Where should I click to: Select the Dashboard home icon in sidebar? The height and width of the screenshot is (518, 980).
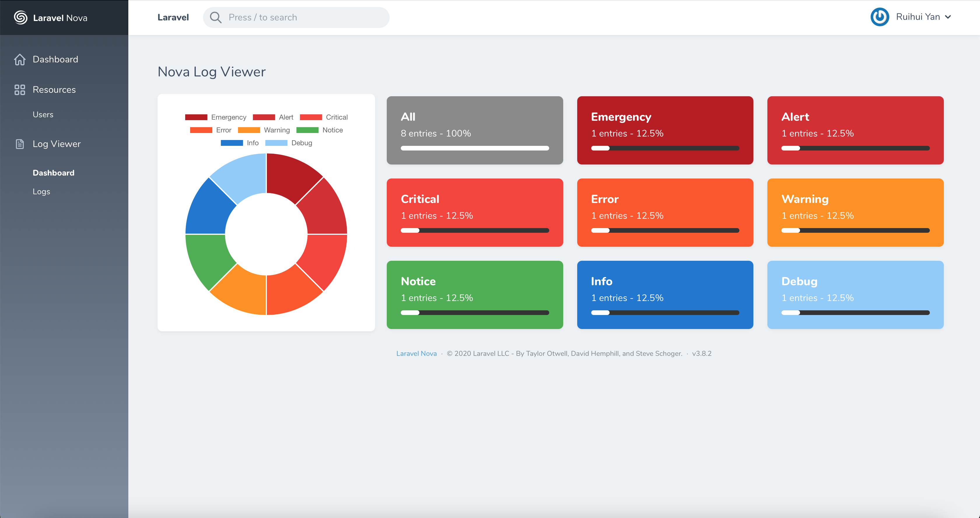[x=20, y=59]
